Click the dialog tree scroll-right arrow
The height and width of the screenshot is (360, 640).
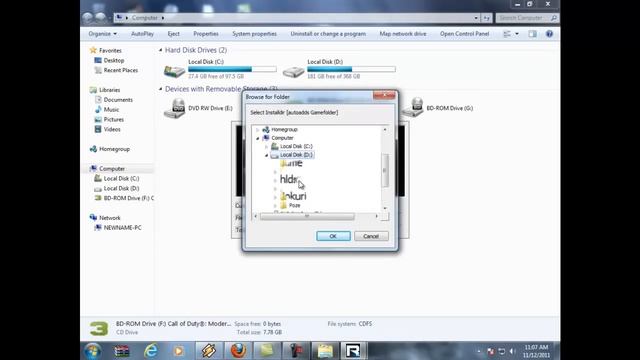pyautogui.click(x=376, y=216)
